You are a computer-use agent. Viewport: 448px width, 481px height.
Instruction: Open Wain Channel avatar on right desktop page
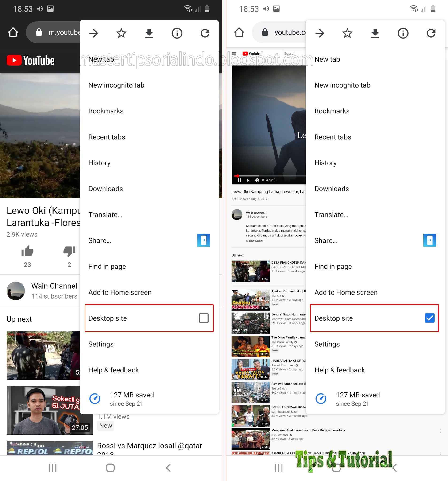(237, 215)
